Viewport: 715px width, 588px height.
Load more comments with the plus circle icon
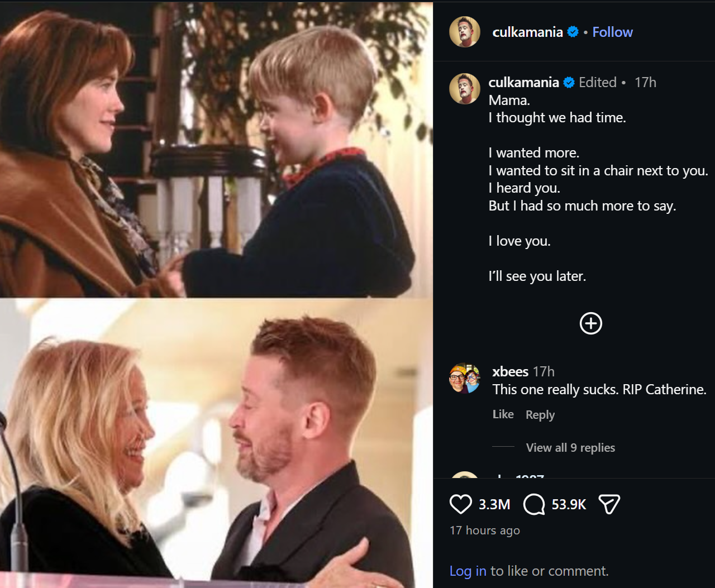pos(590,323)
